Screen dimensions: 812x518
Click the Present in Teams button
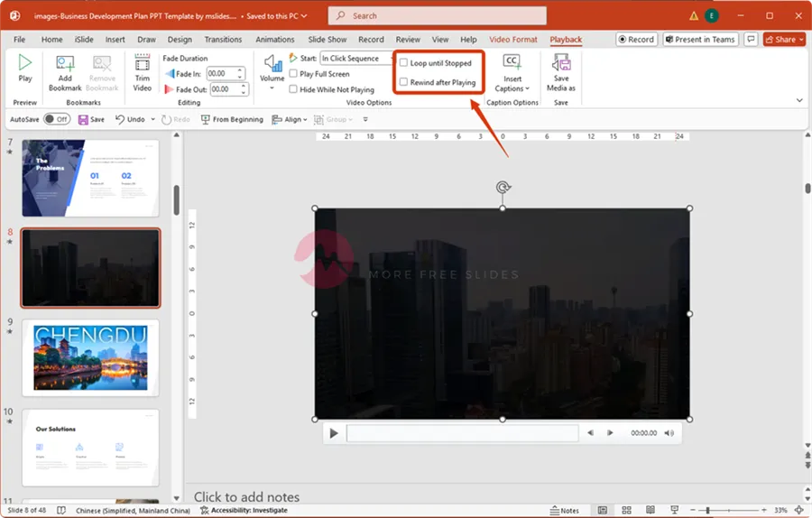pyautogui.click(x=700, y=40)
